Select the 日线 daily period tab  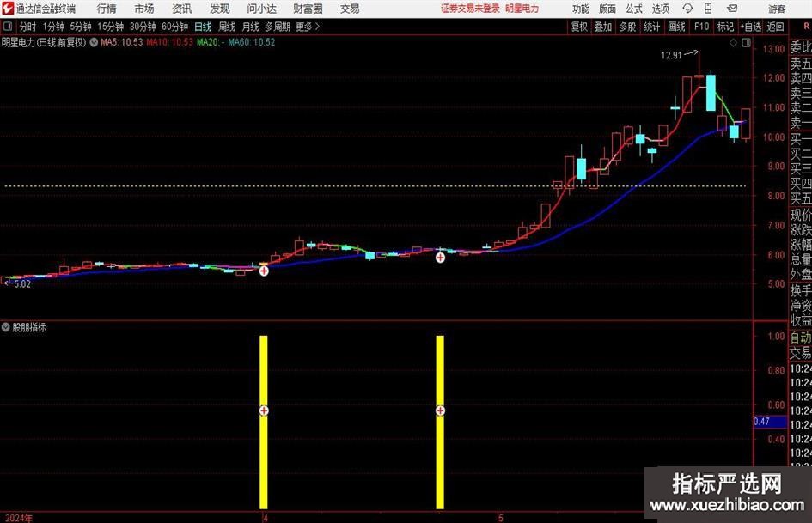coord(203,27)
